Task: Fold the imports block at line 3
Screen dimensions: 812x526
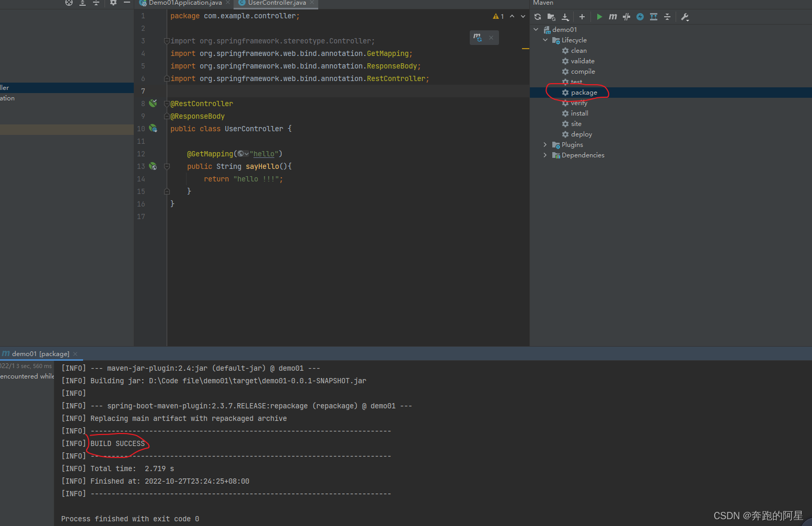Action: tap(167, 41)
